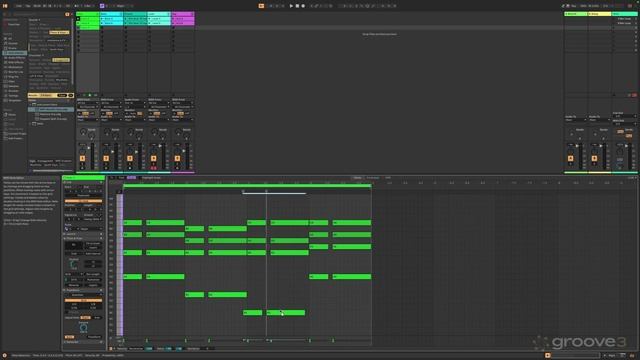640x360 pixels.
Task: Click the folder icon of the first browser tree entry
Action: [x=34, y=104]
